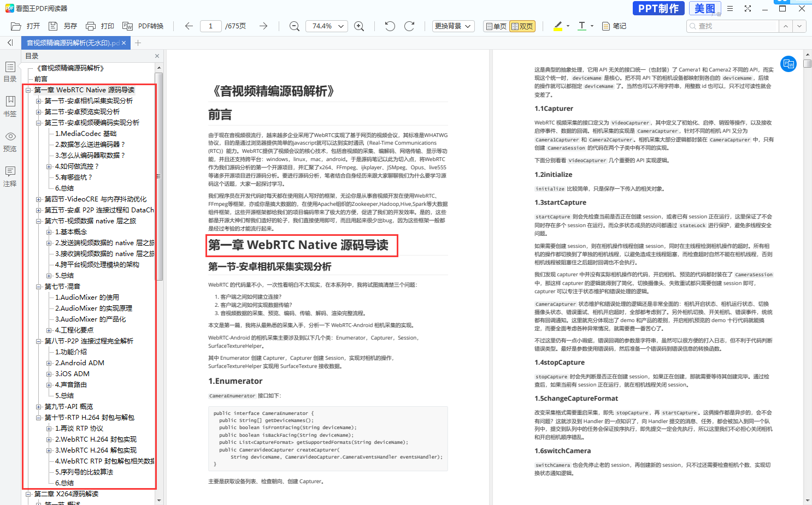Collapse 第二章 X264源码解读 tree node

pos(28,494)
